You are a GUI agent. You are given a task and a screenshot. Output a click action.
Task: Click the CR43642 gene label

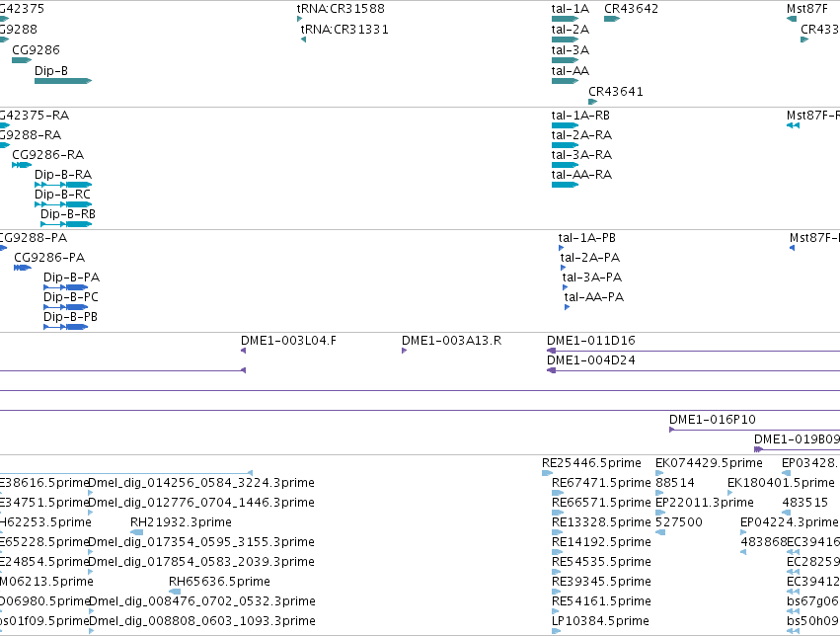[631, 9]
